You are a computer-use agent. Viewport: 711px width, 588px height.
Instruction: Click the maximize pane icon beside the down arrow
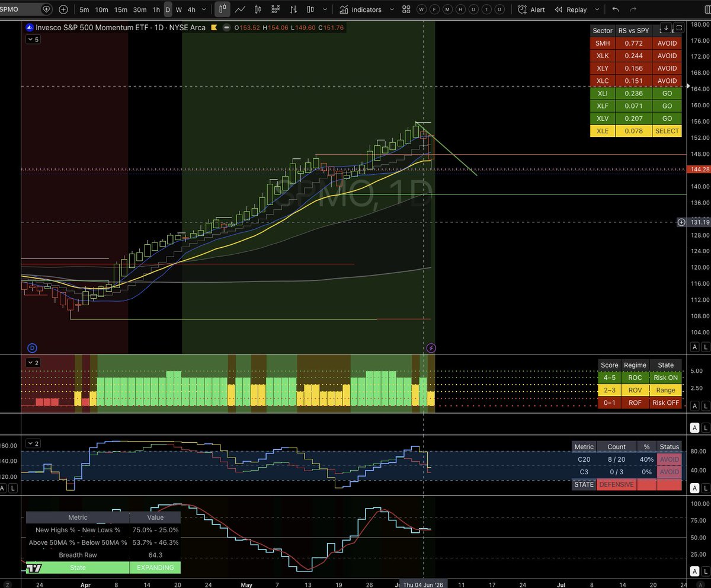(679, 27)
